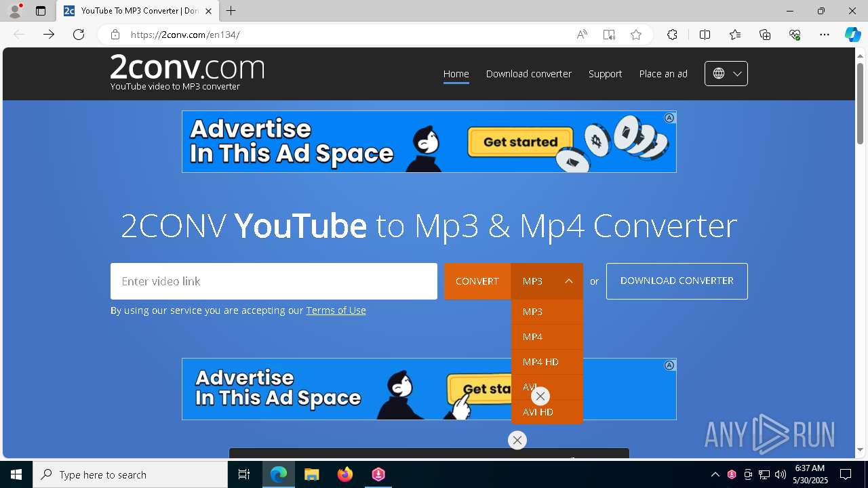The image size is (868, 488).
Task: Open Place an ad link
Action: pos(663,74)
